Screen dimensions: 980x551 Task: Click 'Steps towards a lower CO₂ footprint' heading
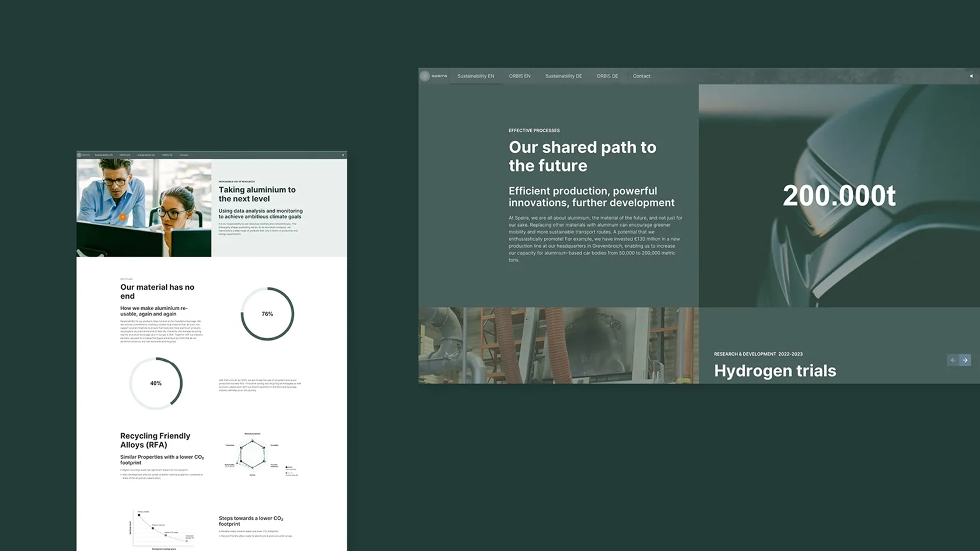[251, 521]
